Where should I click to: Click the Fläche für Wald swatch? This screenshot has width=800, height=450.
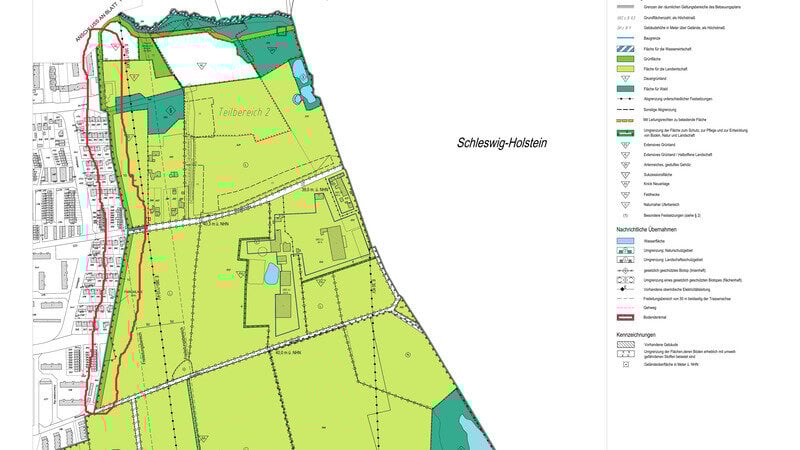click(626, 88)
